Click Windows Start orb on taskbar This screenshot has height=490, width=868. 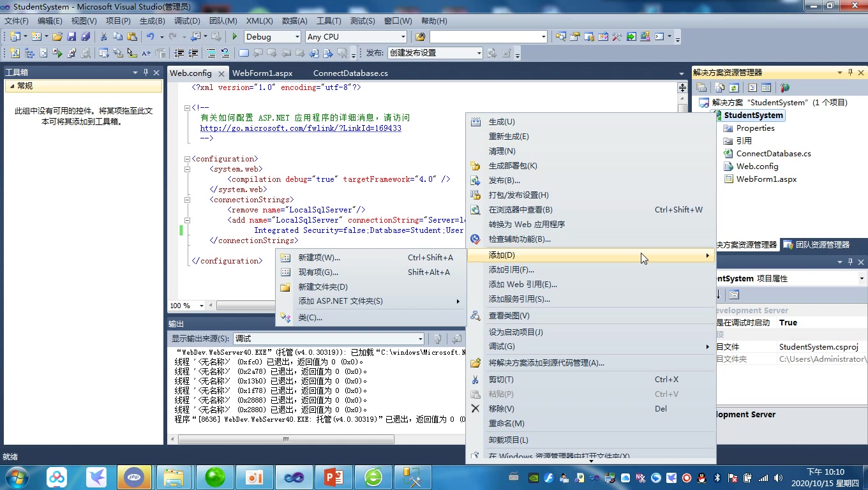pyautogui.click(x=16, y=477)
